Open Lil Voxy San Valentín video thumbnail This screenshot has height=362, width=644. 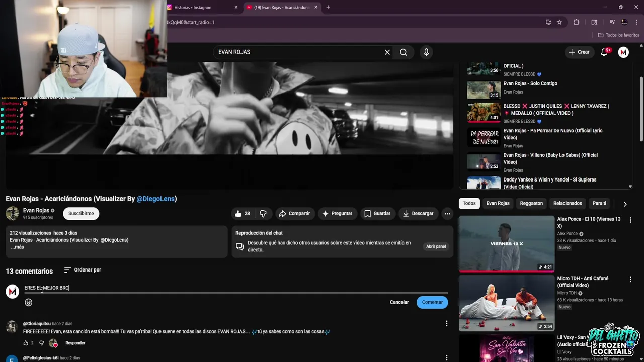point(506,348)
